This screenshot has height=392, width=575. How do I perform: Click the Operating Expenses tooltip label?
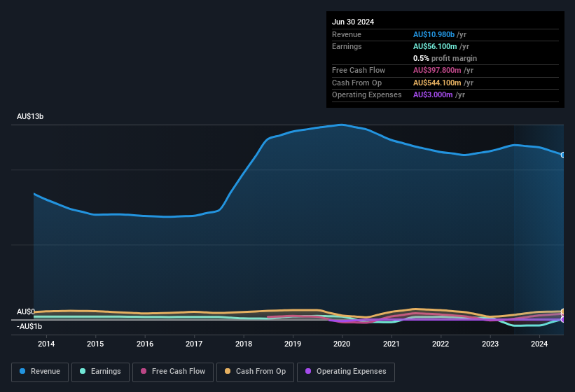(367, 94)
